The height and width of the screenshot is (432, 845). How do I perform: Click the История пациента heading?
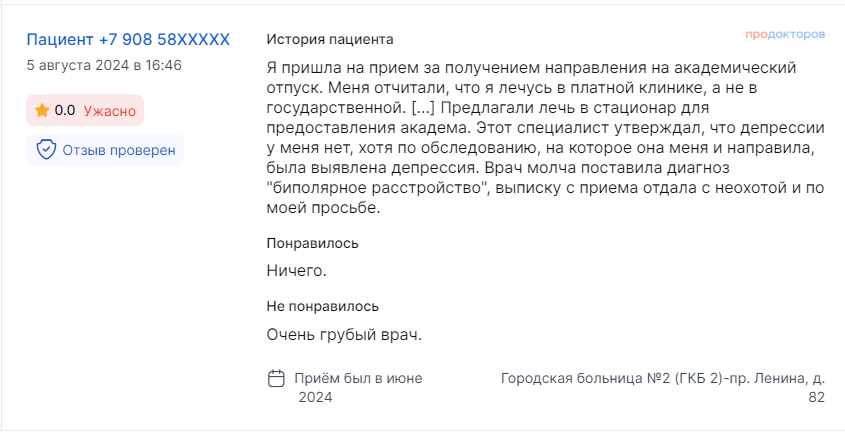pyautogui.click(x=330, y=39)
